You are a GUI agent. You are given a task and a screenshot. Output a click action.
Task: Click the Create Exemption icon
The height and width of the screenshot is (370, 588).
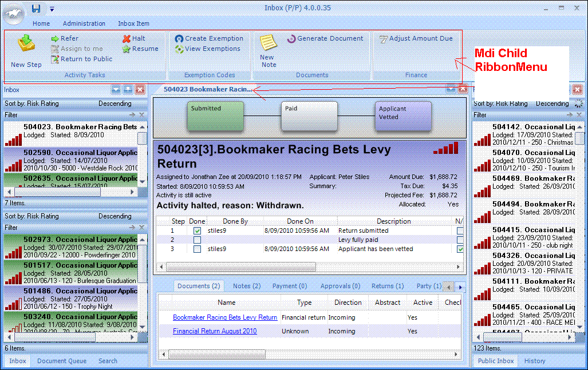coord(179,39)
